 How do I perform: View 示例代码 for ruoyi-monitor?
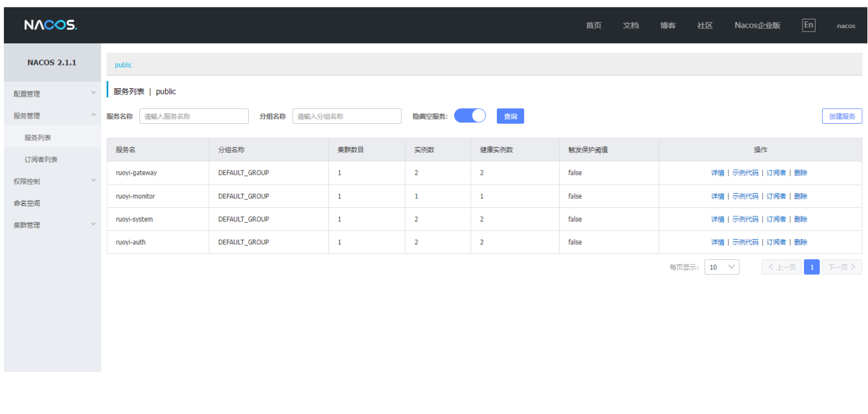[745, 196]
